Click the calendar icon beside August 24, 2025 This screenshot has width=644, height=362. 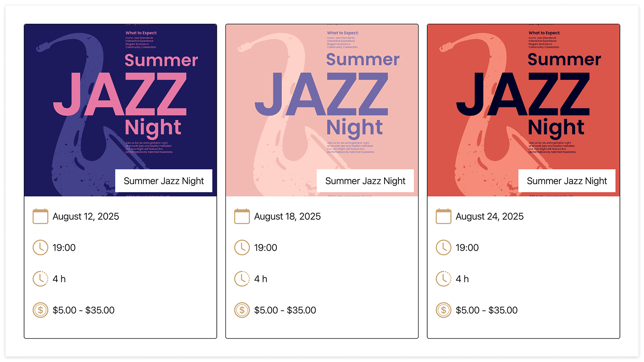(443, 217)
